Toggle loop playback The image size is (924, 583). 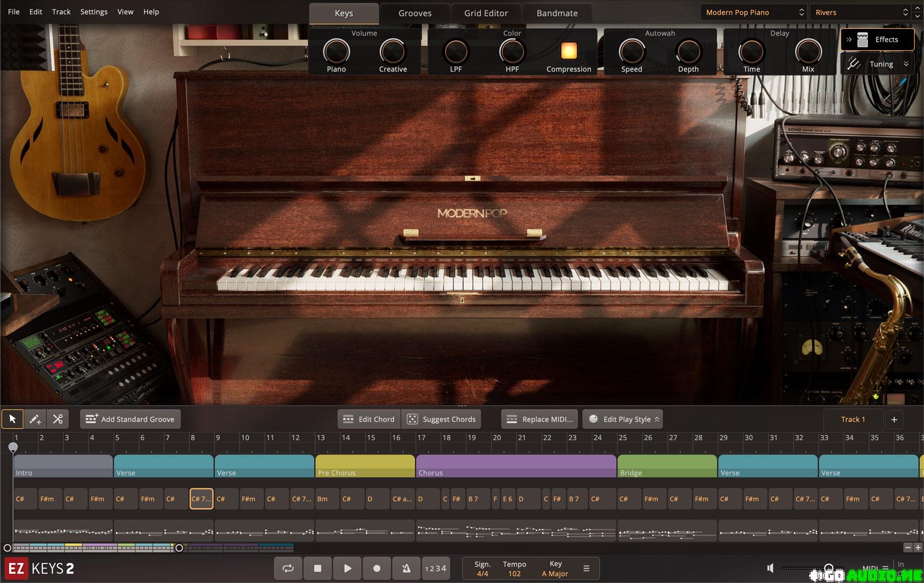(x=288, y=568)
